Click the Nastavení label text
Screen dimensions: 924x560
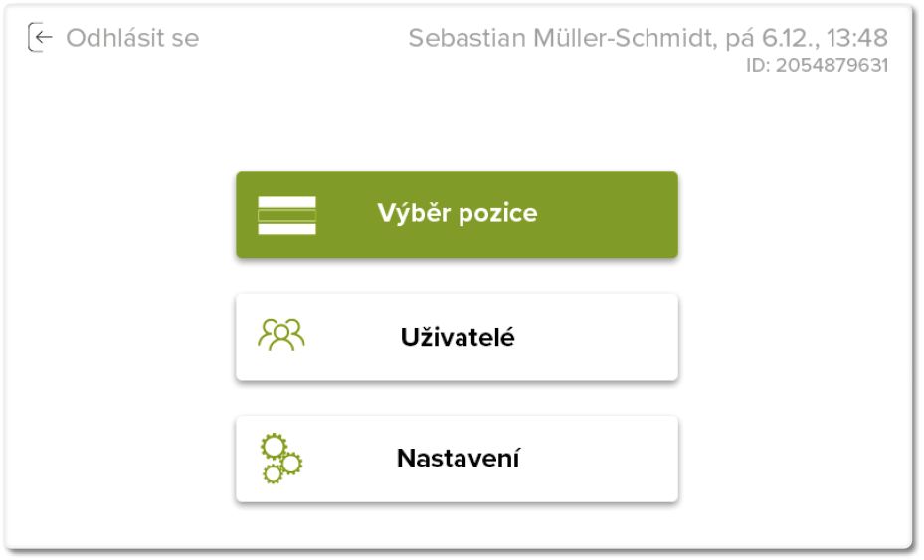coord(458,459)
